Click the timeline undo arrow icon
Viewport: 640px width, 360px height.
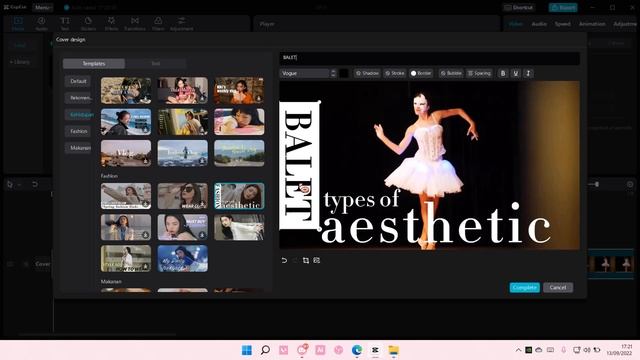[x=35, y=184]
